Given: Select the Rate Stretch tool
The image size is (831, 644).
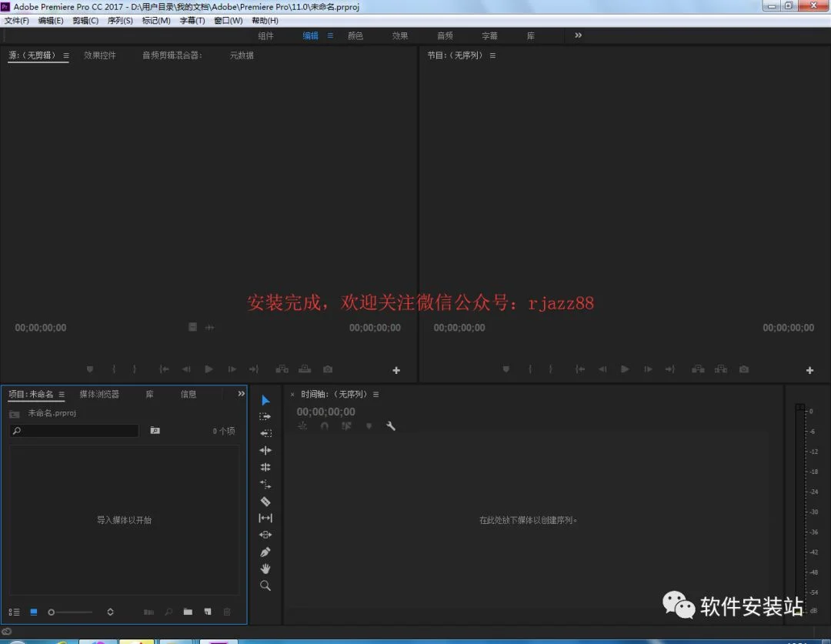Looking at the screenshot, I should [x=265, y=484].
